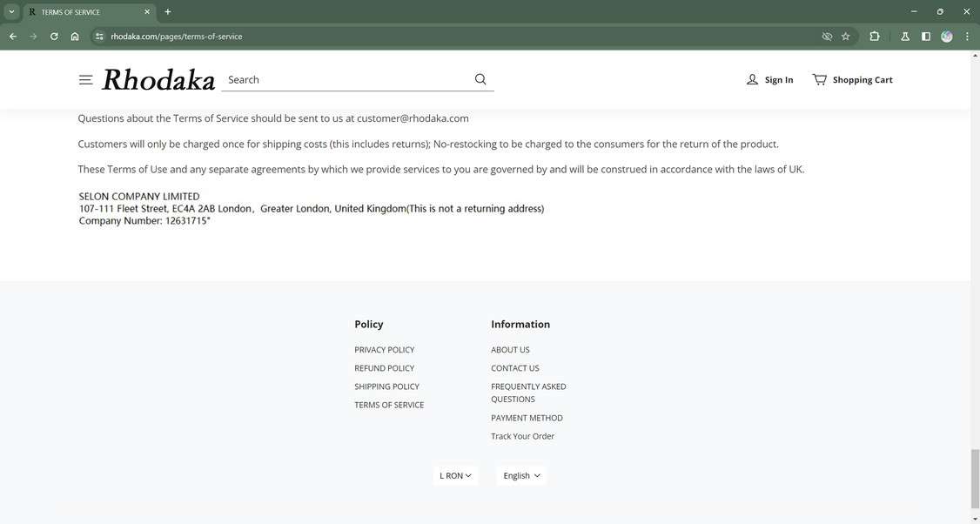Open the Extensions puzzle icon
Screen dimensions: 980x524
point(875,37)
